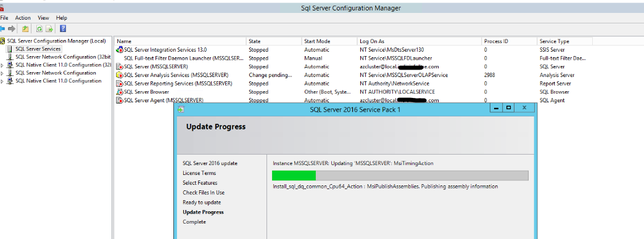Open the Action menu

coord(23,18)
